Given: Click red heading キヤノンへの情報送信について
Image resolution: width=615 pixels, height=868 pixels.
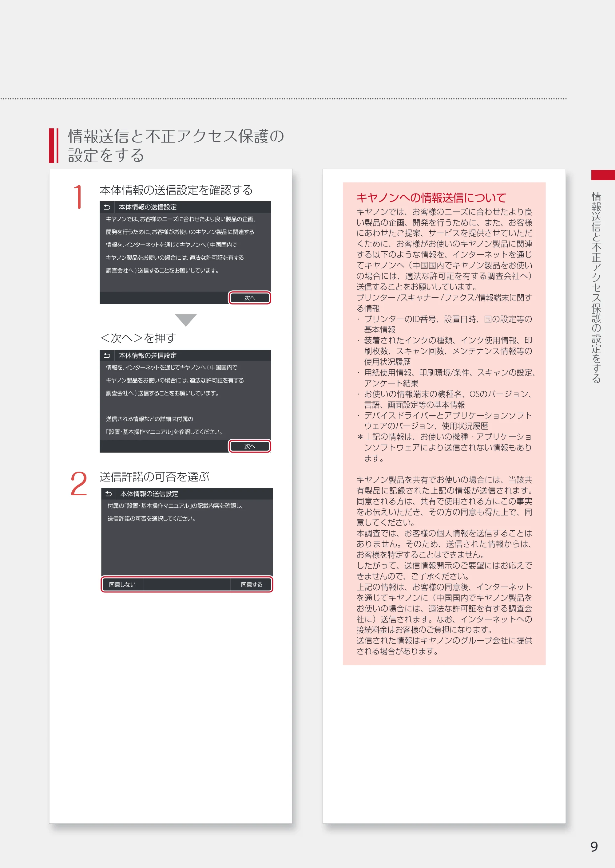Looking at the screenshot, I should 431,198.
